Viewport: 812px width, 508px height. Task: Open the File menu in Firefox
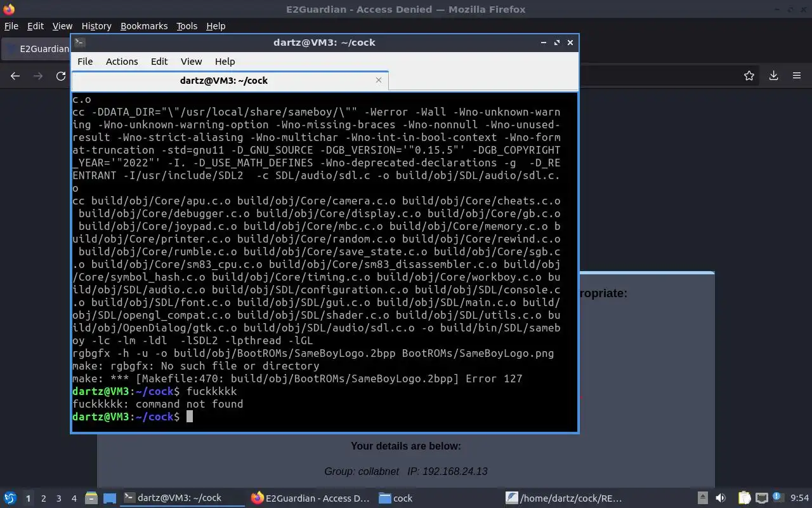(11, 26)
